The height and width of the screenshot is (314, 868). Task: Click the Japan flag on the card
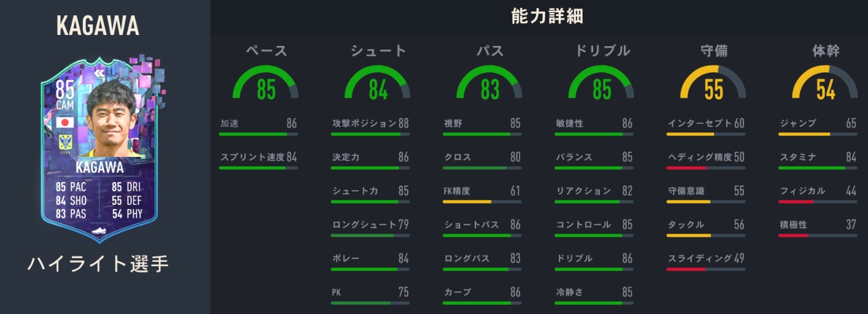pos(64,123)
